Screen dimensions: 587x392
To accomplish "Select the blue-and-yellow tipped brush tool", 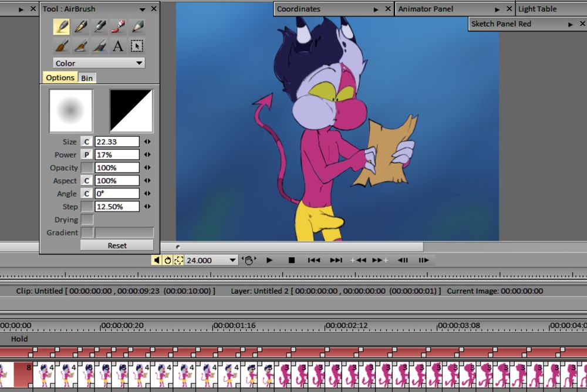I will [x=99, y=46].
